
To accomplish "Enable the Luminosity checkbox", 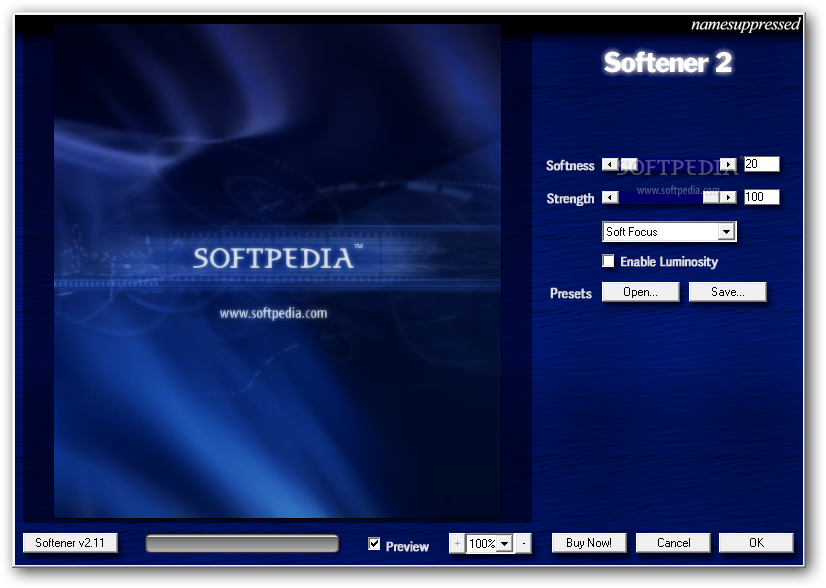I will [608, 261].
